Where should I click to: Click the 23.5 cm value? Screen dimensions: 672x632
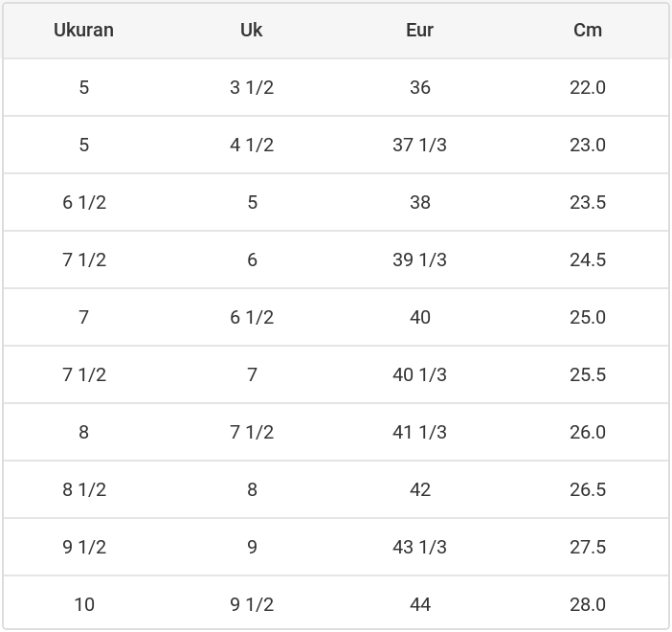coord(588,202)
